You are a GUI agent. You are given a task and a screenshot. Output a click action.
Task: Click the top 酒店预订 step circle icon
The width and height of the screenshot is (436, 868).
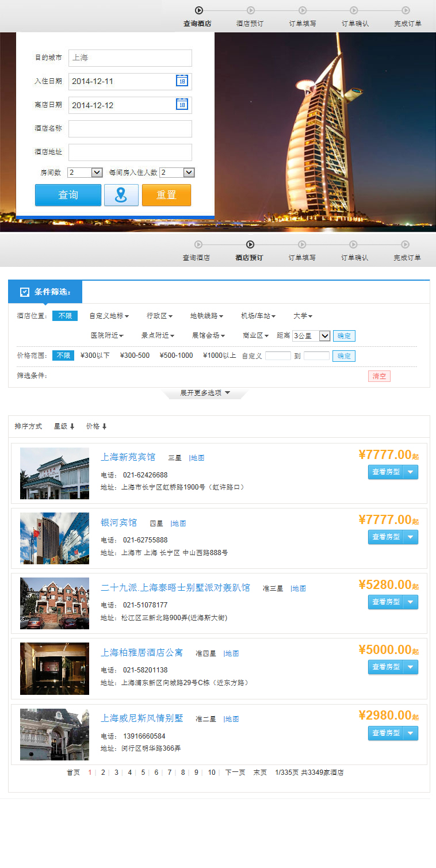click(x=251, y=10)
